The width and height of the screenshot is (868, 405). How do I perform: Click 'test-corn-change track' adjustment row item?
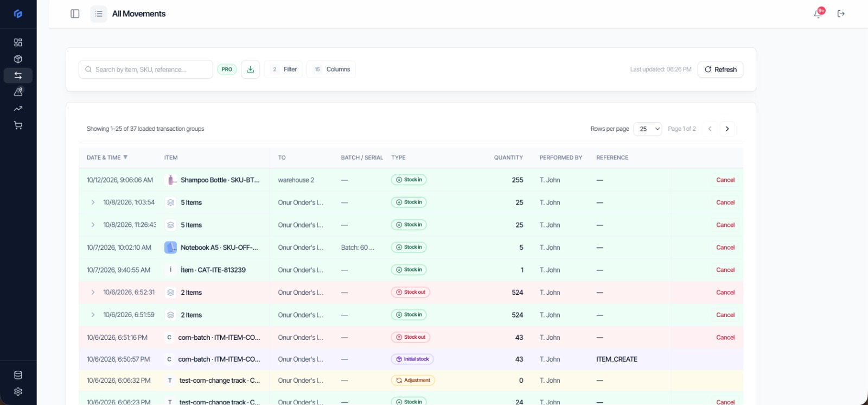(x=220, y=381)
